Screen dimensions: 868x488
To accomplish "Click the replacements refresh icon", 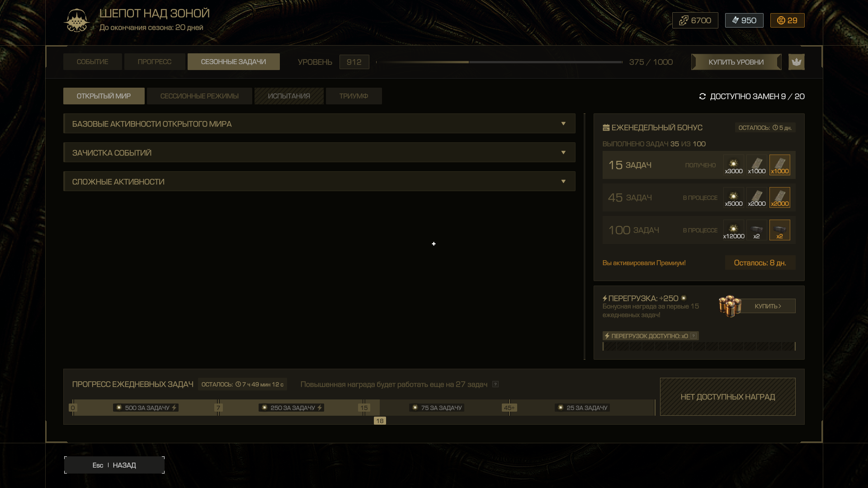I will (x=702, y=96).
